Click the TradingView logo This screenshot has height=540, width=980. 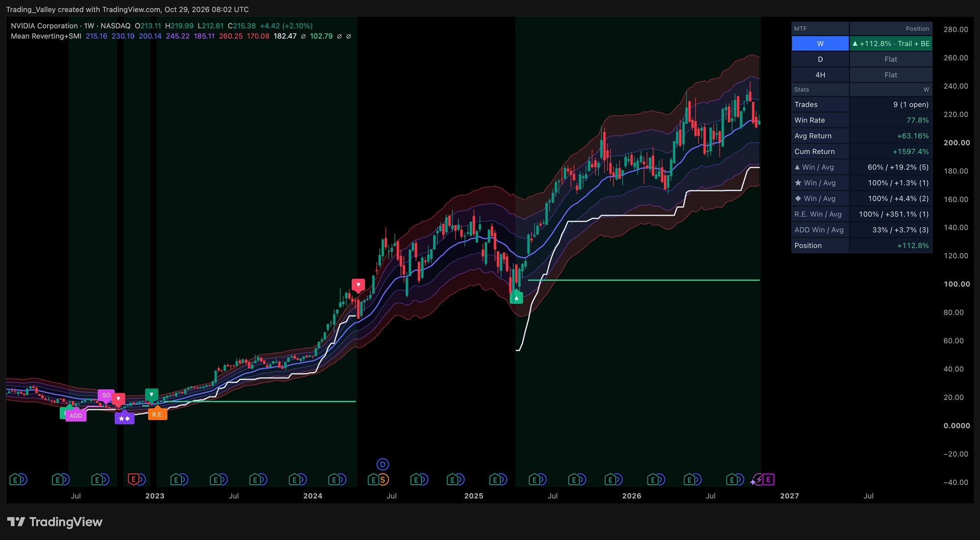[55, 522]
